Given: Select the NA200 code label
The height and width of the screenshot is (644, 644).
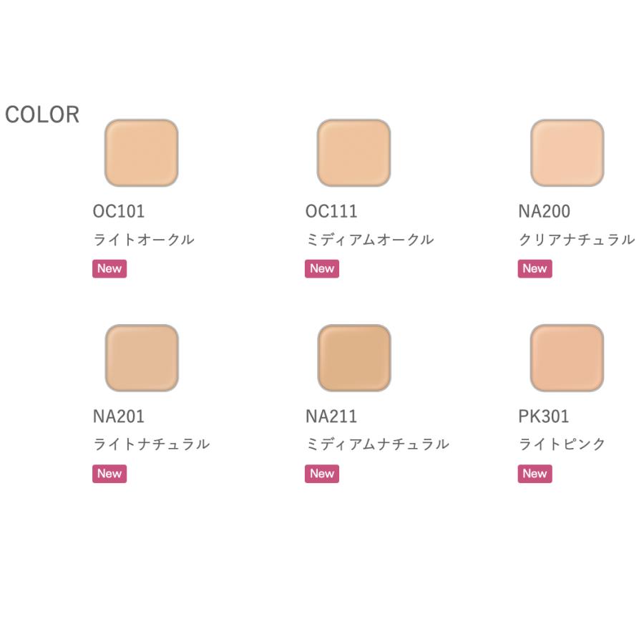Looking at the screenshot, I should click(545, 212).
